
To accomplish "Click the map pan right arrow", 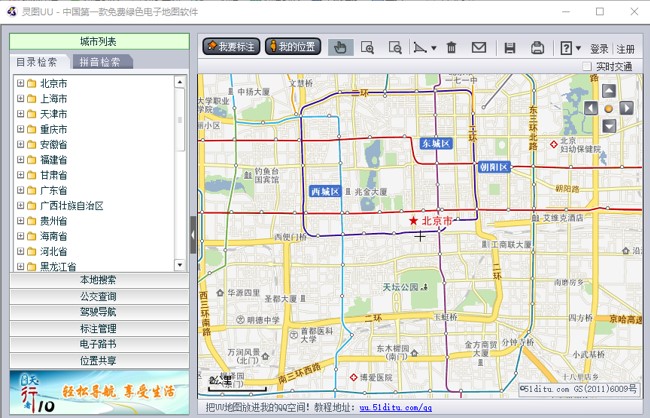I will click(x=625, y=107).
